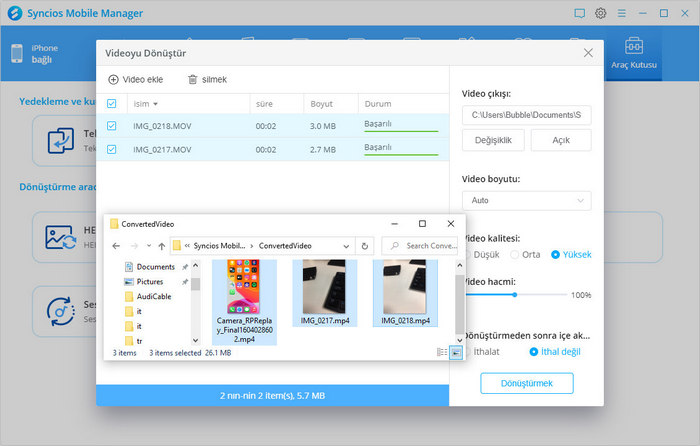Select Orta video quality
This screenshot has width=700, height=446.
click(x=525, y=254)
